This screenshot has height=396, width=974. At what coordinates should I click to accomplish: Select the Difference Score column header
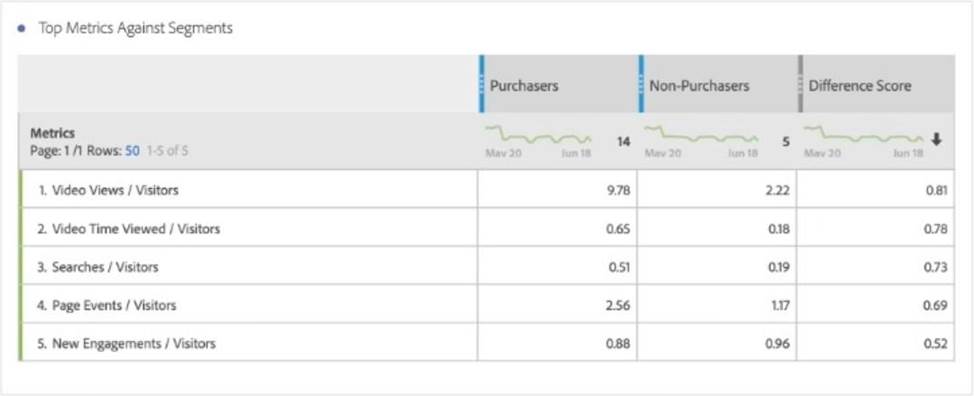pos(876,84)
